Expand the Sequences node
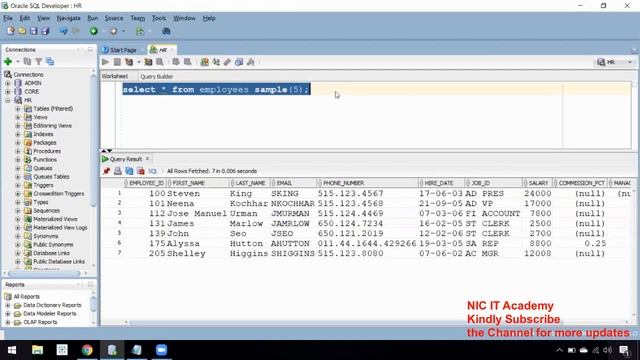This screenshot has height=360, width=640. pyautogui.click(x=18, y=211)
